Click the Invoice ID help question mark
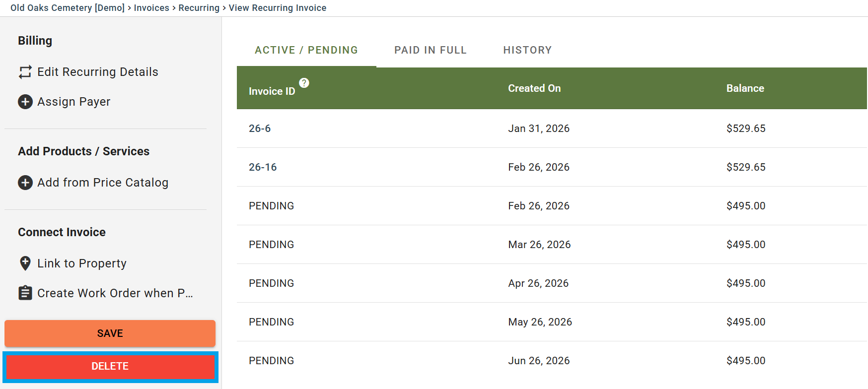 point(304,83)
